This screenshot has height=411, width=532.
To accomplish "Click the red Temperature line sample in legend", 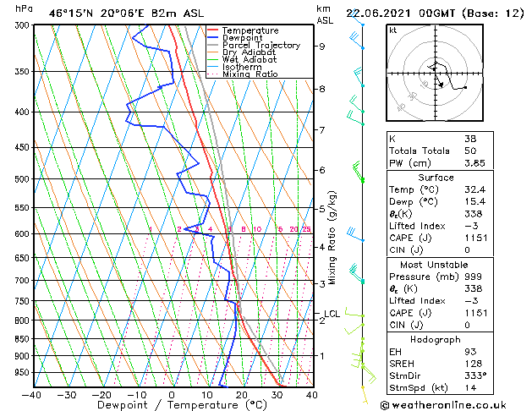I will pos(213,30).
